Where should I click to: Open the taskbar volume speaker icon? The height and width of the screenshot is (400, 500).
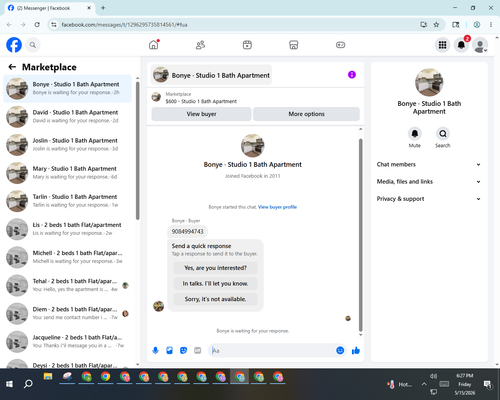click(x=433, y=376)
